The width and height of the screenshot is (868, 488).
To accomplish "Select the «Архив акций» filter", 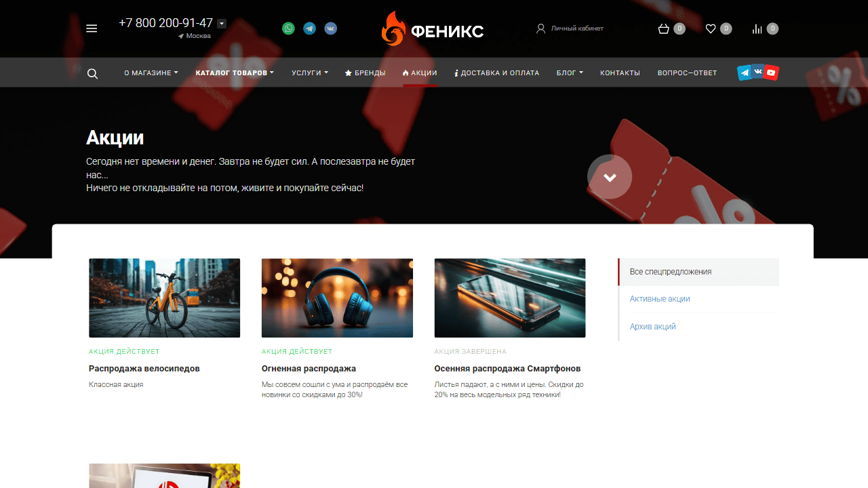I will coord(652,327).
